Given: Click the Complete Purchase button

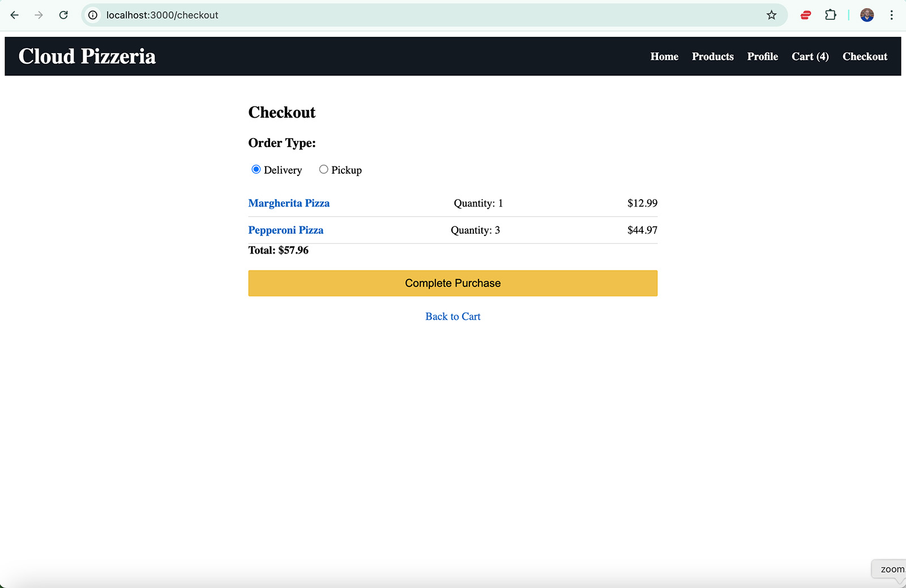Looking at the screenshot, I should click(x=452, y=283).
